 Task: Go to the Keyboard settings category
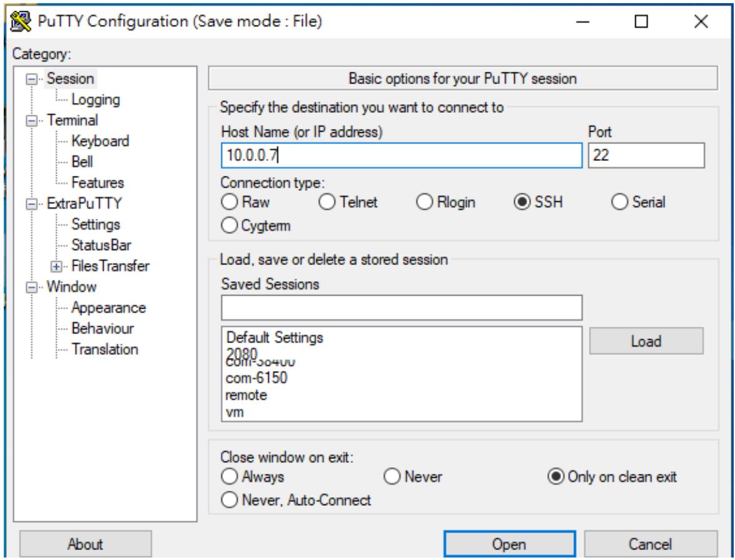click(x=100, y=141)
